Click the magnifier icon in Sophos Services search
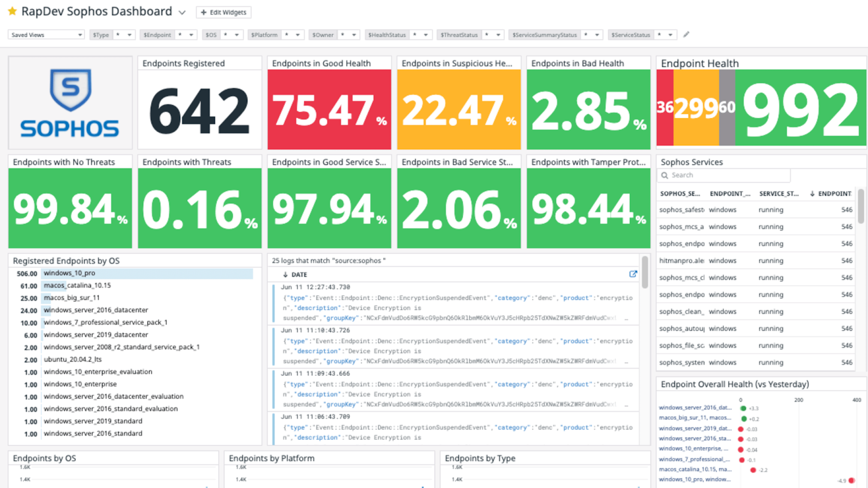The width and height of the screenshot is (868, 488). [x=665, y=175]
